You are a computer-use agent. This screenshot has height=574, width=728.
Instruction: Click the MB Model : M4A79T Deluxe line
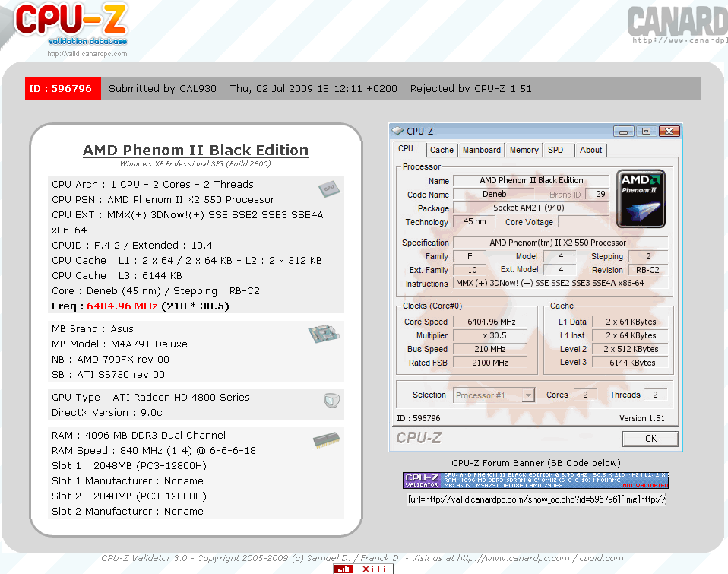[120, 344]
